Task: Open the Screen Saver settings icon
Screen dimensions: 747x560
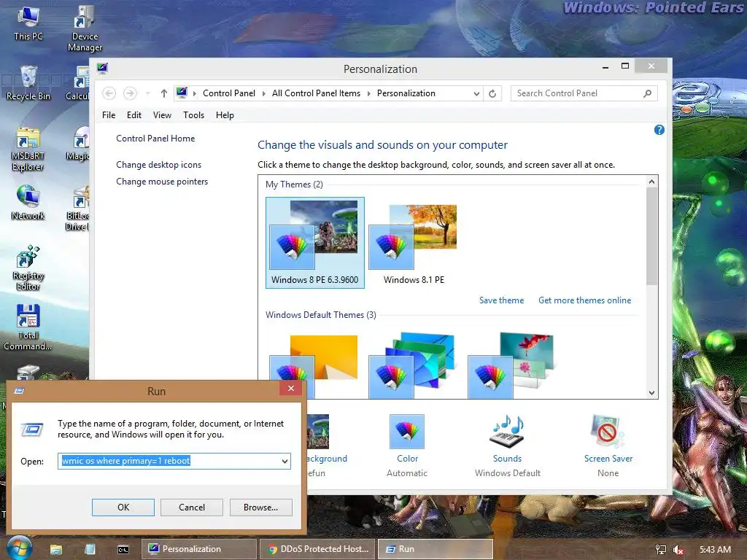Action: click(x=608, y=432)
